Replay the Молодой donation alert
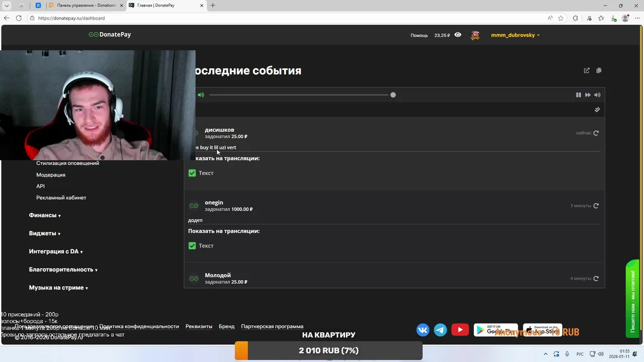The height and width of the screenshot is (362, 644). pyautogui.click(x=596, y=279)
